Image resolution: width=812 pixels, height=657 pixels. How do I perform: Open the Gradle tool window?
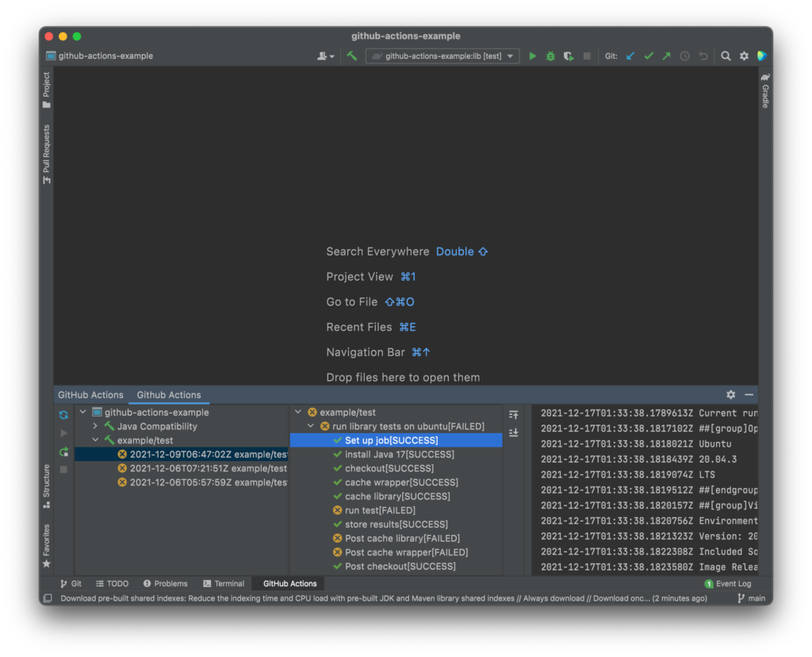click(x=765, y=90)
